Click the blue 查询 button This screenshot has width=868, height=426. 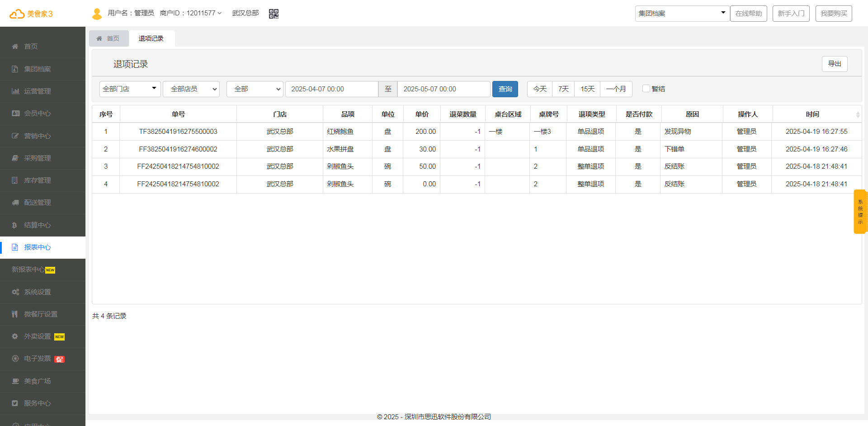[x=505, y=89]
